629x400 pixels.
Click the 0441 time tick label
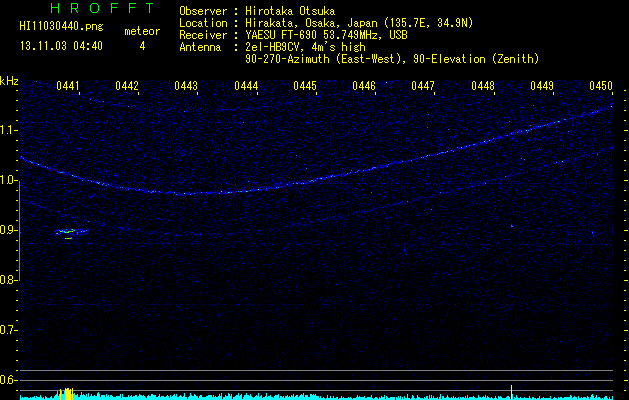(68, 86)
